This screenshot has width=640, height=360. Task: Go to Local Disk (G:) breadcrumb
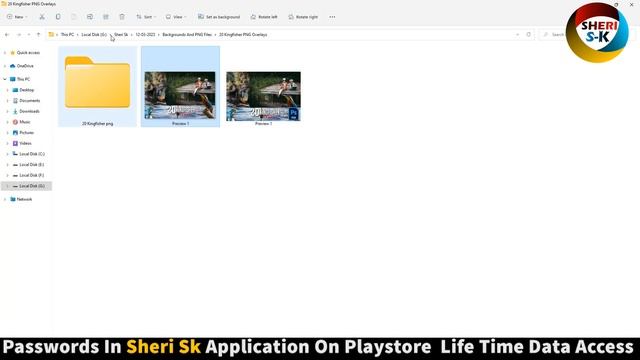pos(94,35)
